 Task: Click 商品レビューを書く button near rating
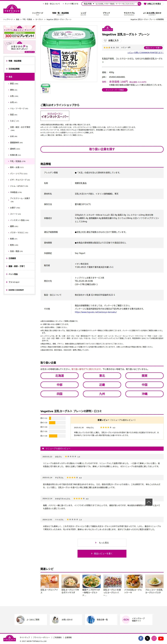pos(153,48)
